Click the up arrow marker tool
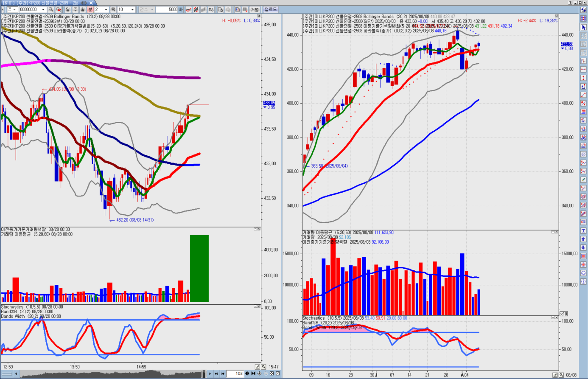 pos(583,239)
